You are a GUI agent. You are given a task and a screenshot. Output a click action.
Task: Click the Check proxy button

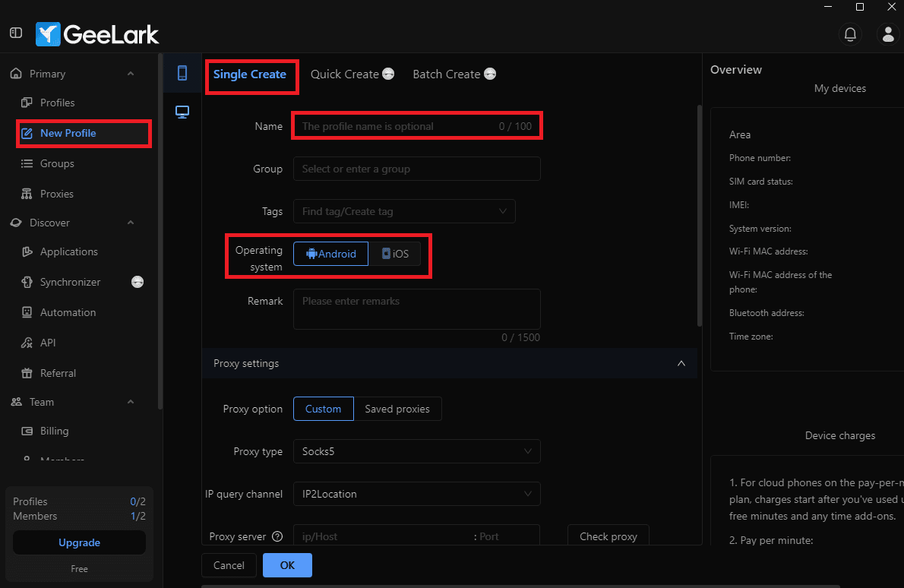(x=608, y=536)
